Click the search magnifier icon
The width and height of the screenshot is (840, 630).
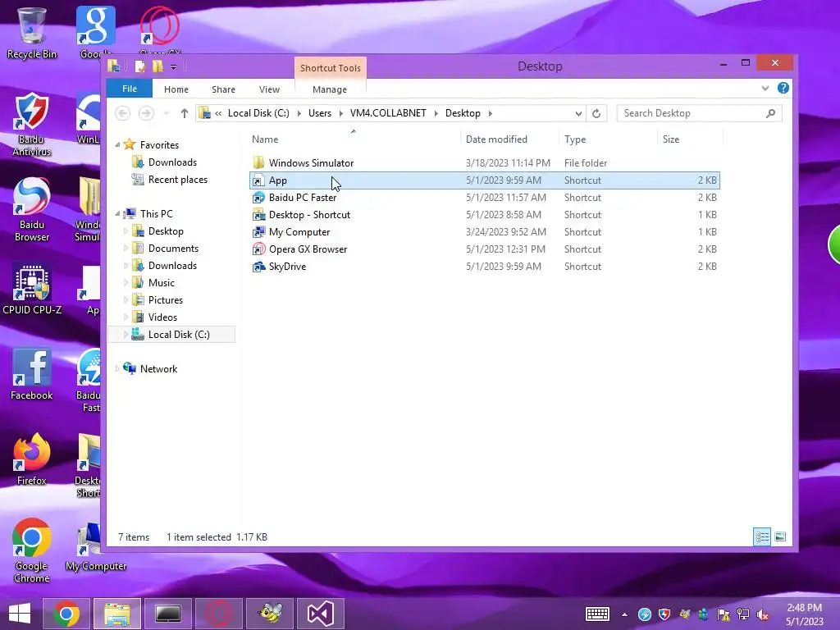click(770, 113)
